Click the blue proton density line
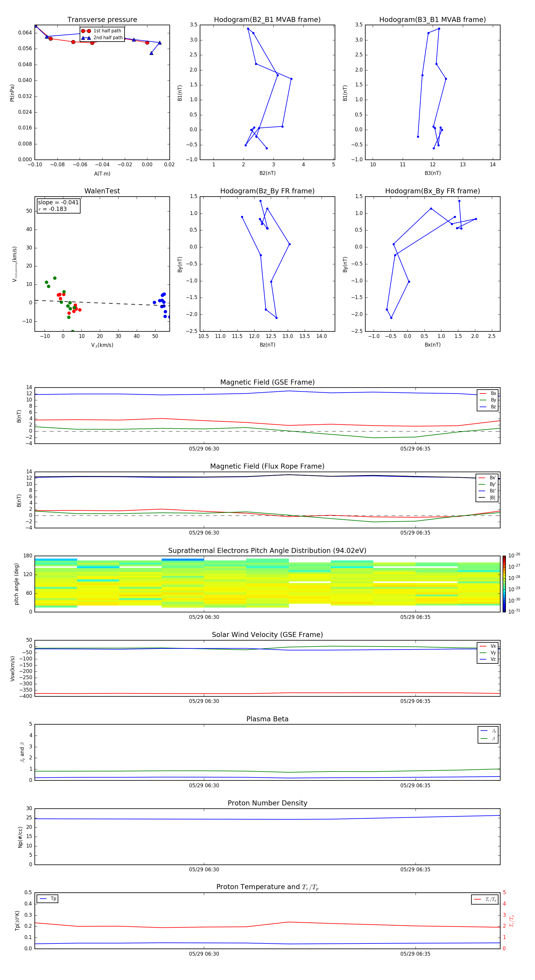The height and width of the screenshot is (980, 535). 267,818
